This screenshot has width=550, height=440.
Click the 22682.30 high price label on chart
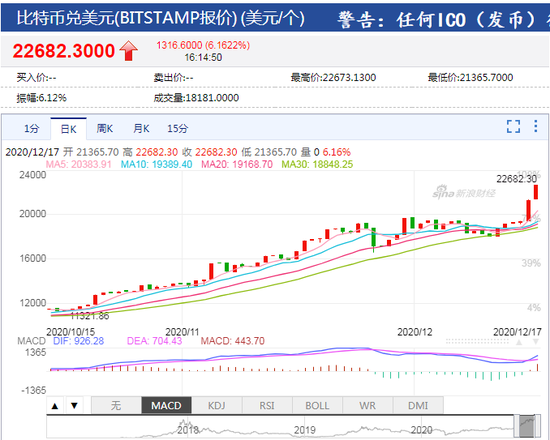click(x=516, y=179)
